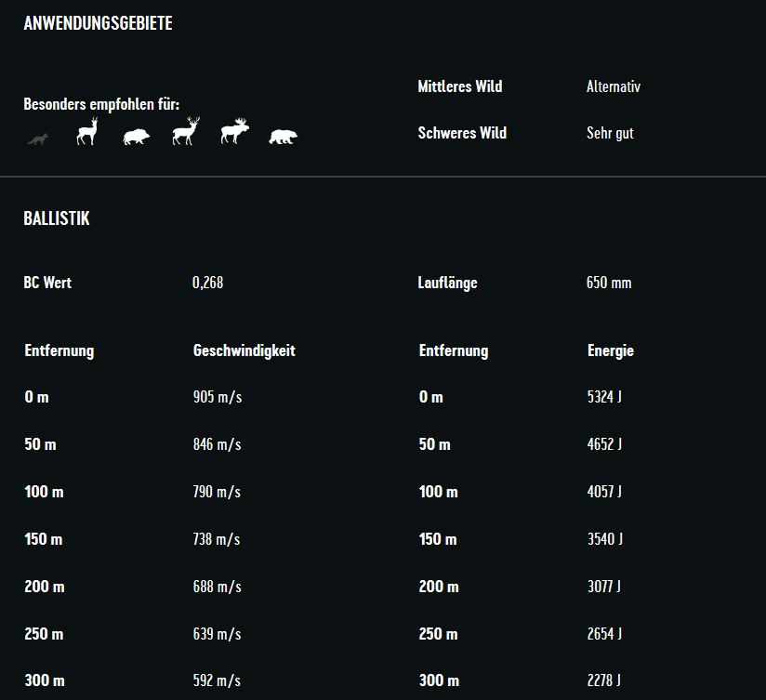Click the bear icon

[283, 138]
